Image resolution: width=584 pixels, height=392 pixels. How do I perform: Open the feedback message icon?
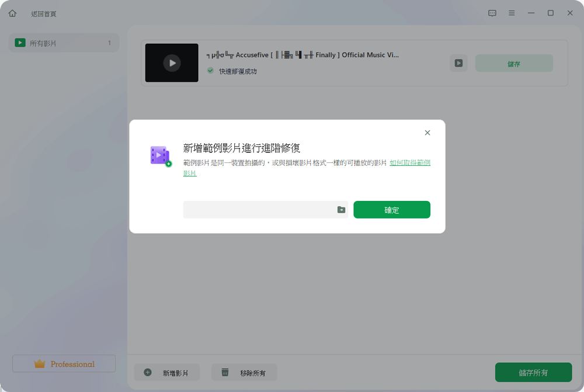pyautogui.click(x=492, y=13)
